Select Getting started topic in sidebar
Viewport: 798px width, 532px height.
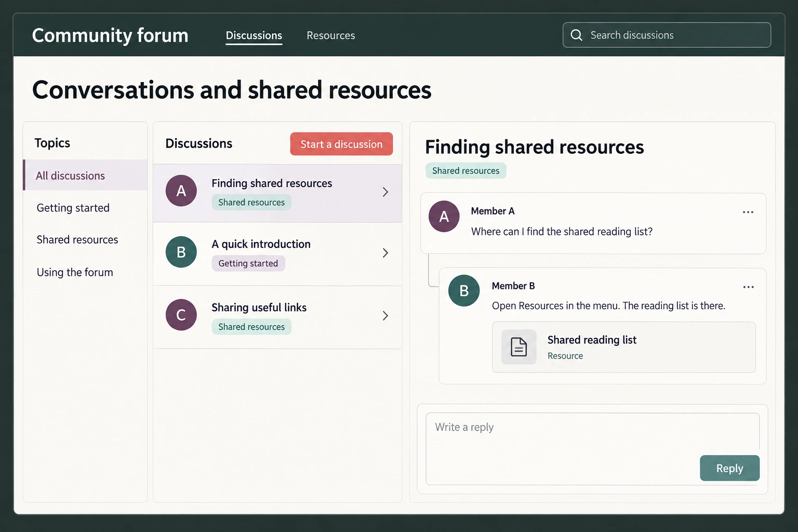73,208
